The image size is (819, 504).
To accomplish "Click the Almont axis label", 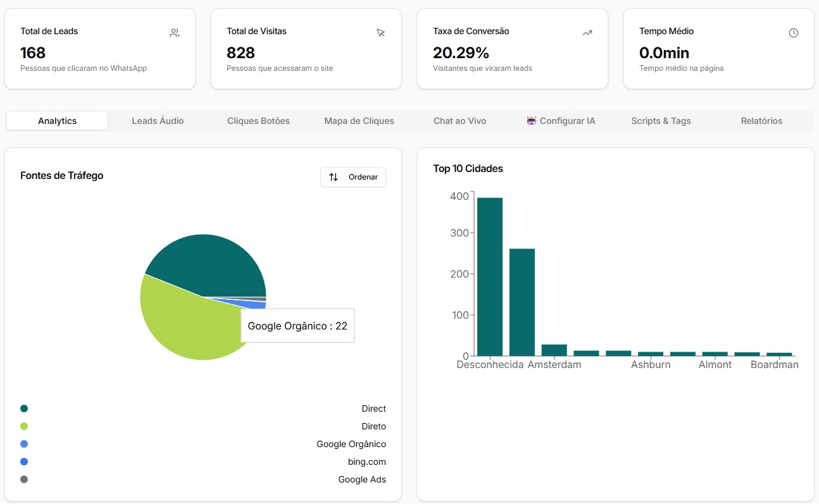I will pos(715,365).
